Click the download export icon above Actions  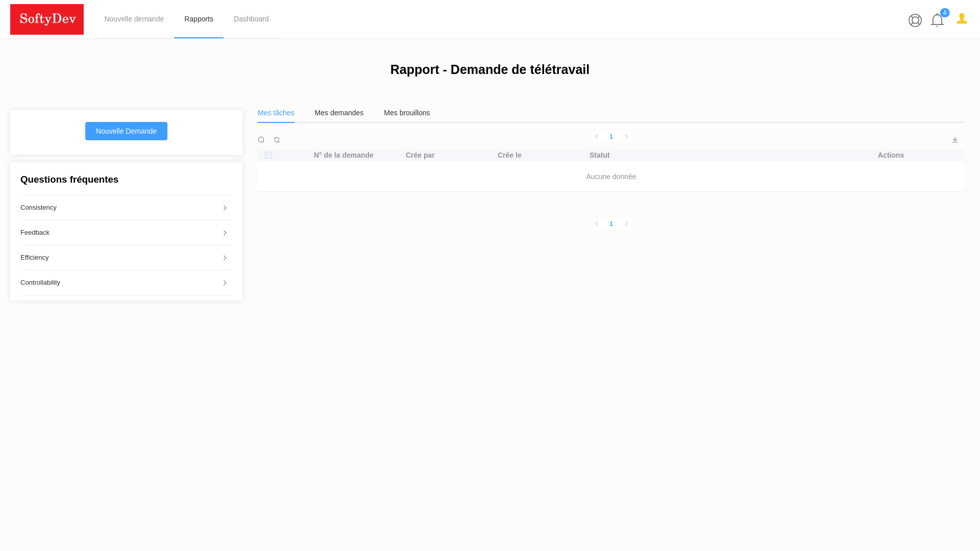click(955, 139)
